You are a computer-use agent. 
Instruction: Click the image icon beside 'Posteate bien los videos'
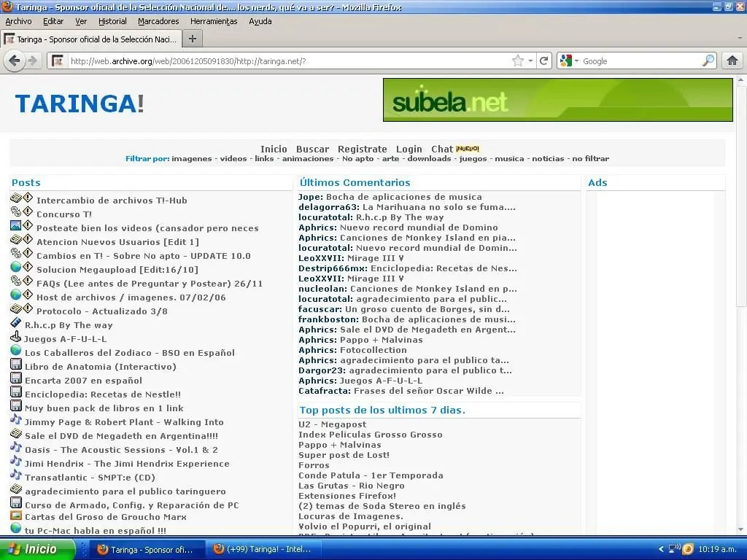tap(16, 225)
